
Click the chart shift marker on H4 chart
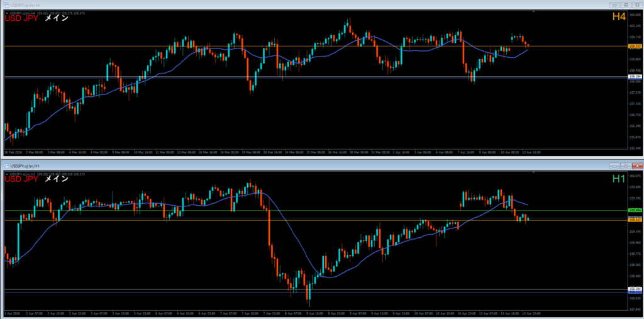(534, 12)
